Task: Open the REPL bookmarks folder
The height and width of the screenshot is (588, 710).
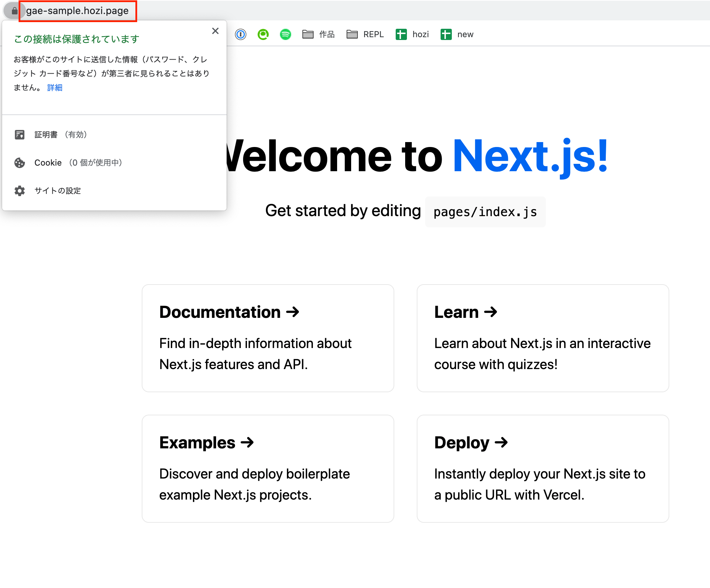Action: tap(365, 34)
